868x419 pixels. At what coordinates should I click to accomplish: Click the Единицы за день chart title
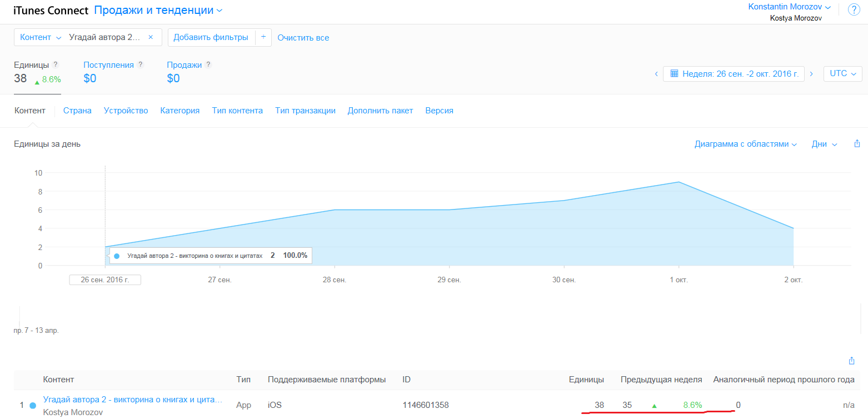coord(47,144)
